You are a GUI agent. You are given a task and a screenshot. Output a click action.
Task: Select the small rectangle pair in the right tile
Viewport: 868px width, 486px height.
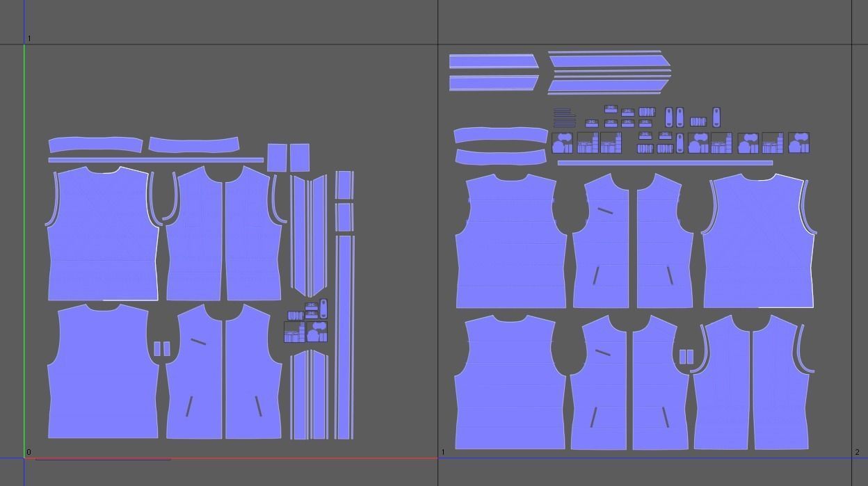(686, 357)
